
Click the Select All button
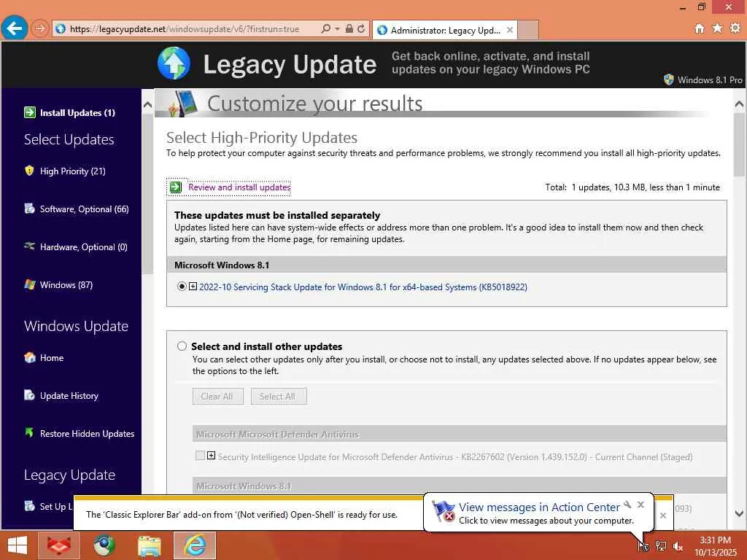tap(279, 396)
